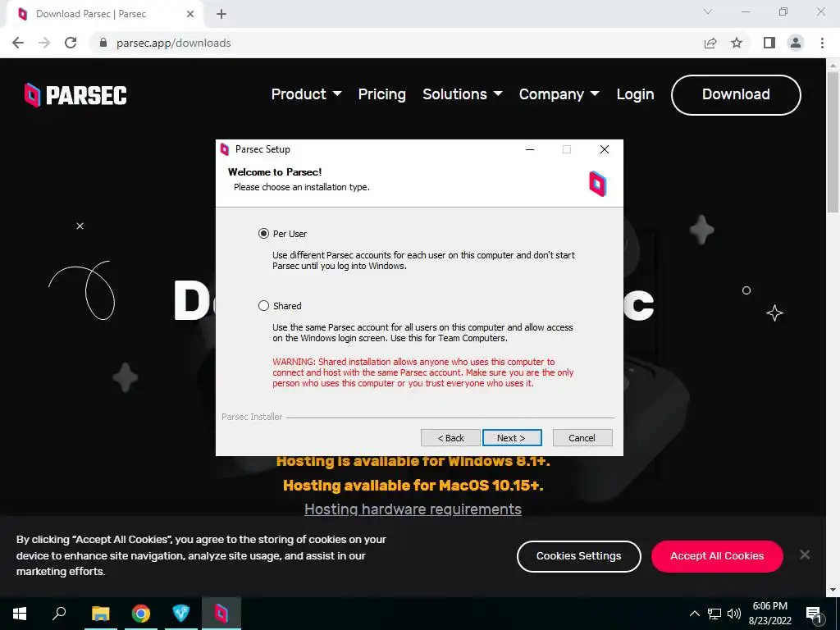Bookmark this page with star icon
The image size is (840, 630).
pyautogui.click(x=737, y=43)
